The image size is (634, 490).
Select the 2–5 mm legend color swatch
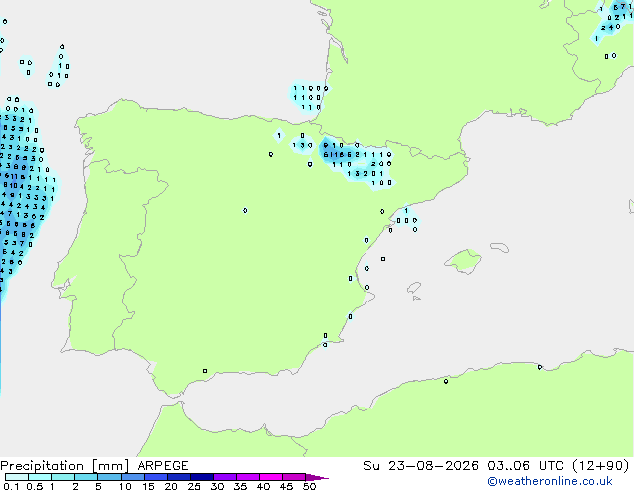[x=86, y=477]
